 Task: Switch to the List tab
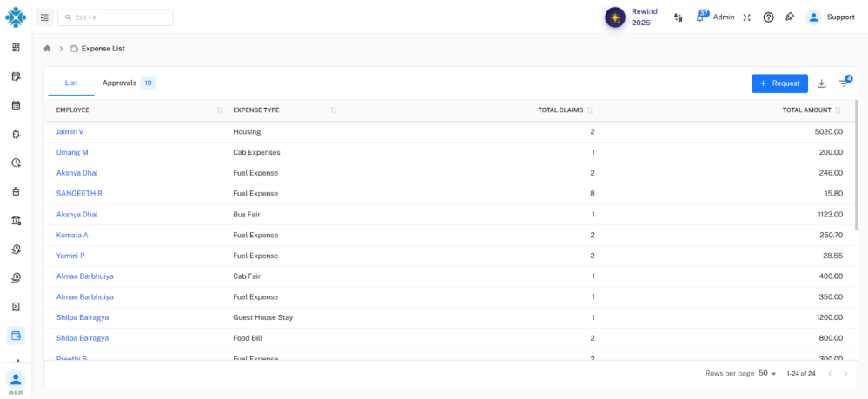tap(71, 83)
